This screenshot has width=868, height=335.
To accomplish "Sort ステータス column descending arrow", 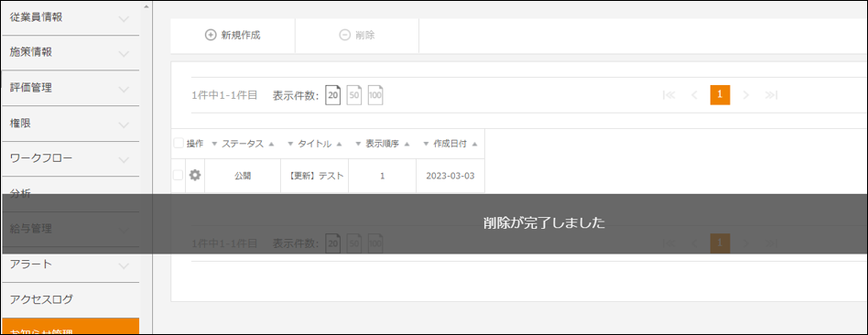I will [215, 144].
